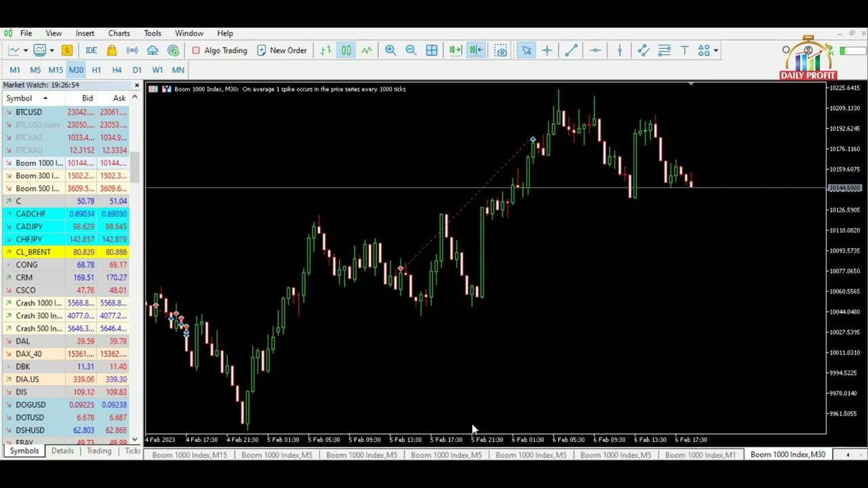The width and height of the screenshot is (868, 488).
Task: Set timeframe to M1
Action: pos(15,70)
